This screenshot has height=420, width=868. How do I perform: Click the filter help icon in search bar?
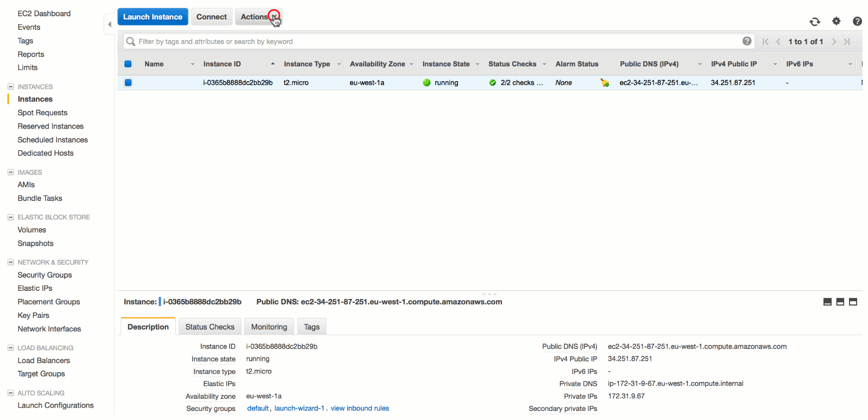click(747, 41)
